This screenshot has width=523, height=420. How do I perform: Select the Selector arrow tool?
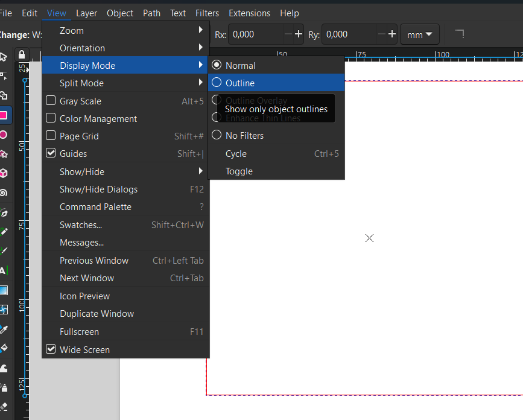(4, 57)
